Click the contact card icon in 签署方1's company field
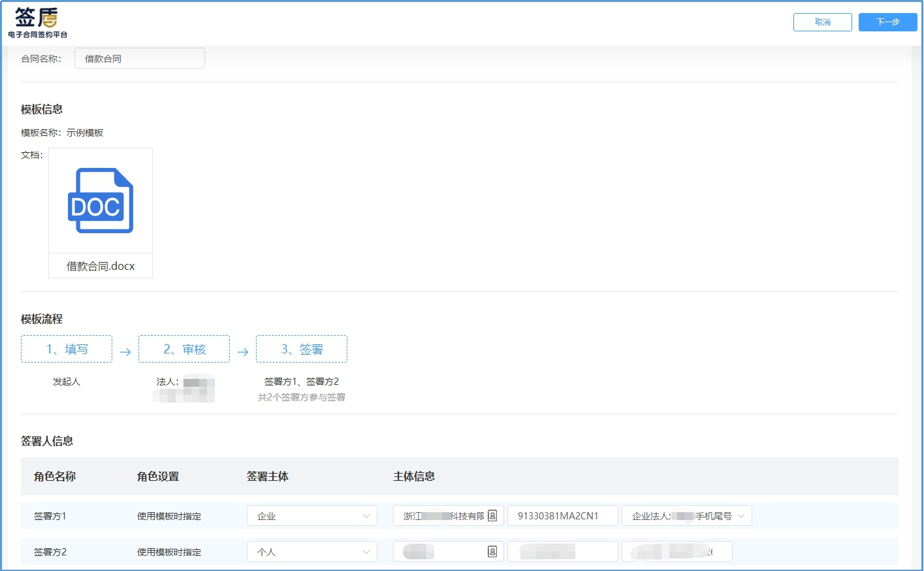This screenshot has width=924, height=571. click(x=492, y=515)
